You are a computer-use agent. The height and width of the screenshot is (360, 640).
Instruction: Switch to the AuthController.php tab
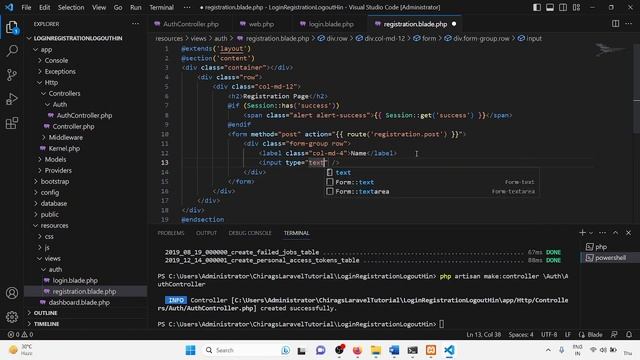pyautogui.click(x=191, y=24)
